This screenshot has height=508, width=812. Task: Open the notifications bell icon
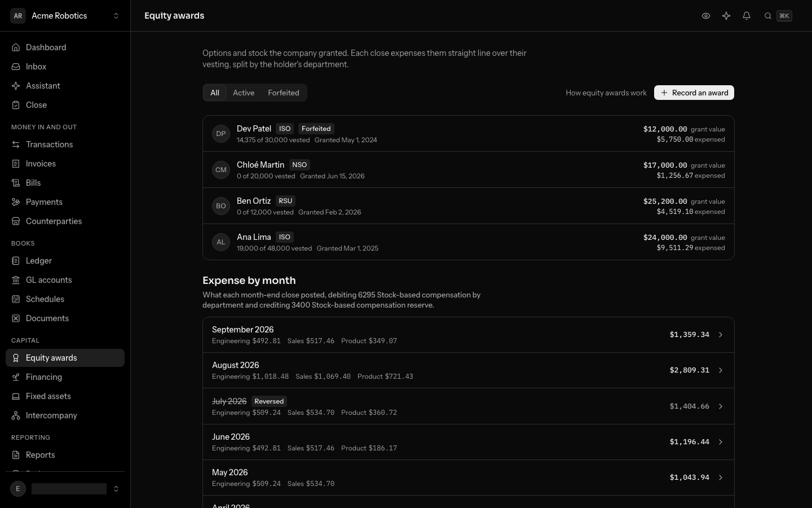click(747, 16)
